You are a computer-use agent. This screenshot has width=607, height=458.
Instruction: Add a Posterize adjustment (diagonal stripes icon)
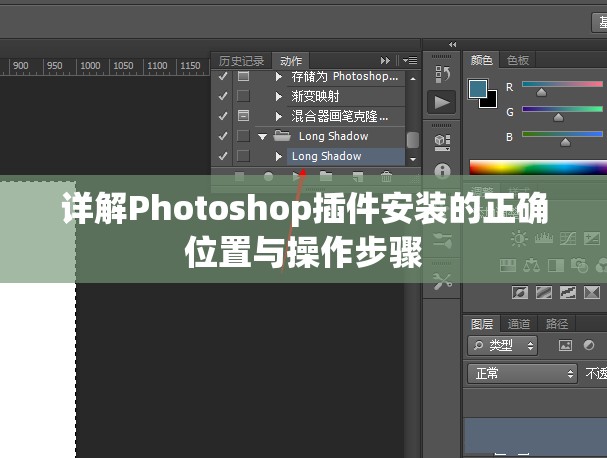coord(544,293)
